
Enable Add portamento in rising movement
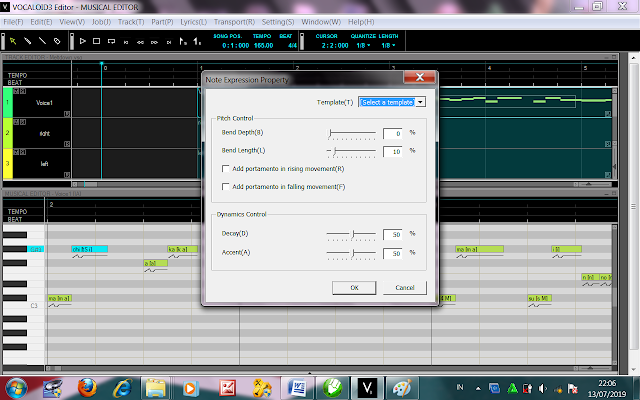click(x=225, y=169)
